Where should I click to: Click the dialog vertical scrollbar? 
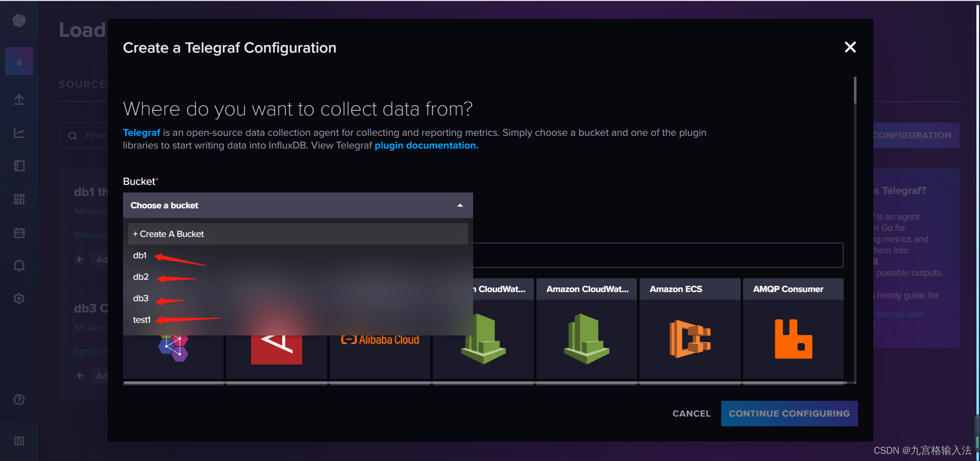(855, 91)
